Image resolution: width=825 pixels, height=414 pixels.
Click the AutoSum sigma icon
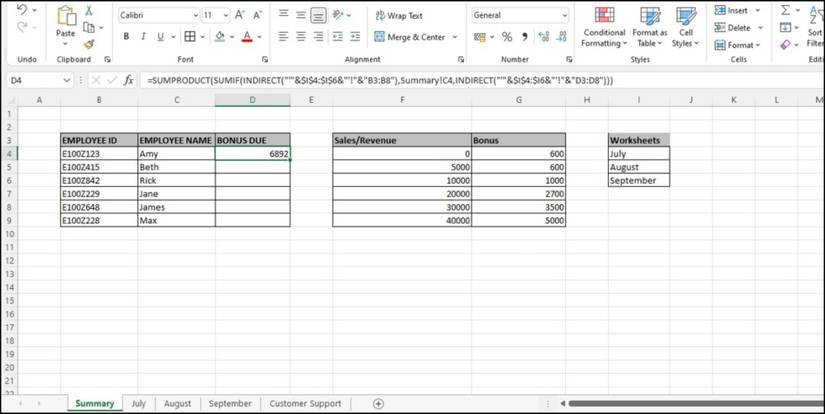786,10
